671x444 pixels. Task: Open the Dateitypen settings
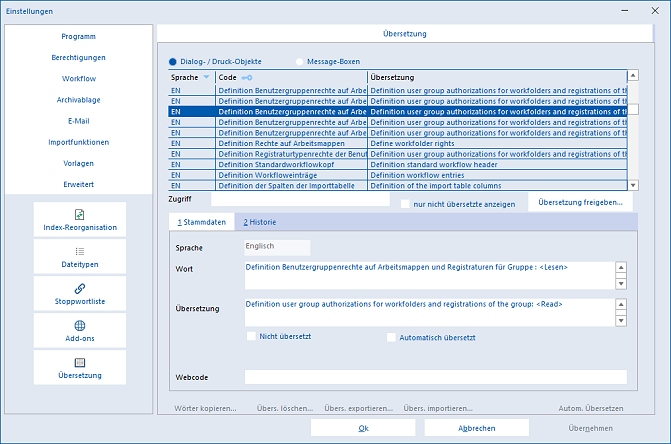point(80,256)
